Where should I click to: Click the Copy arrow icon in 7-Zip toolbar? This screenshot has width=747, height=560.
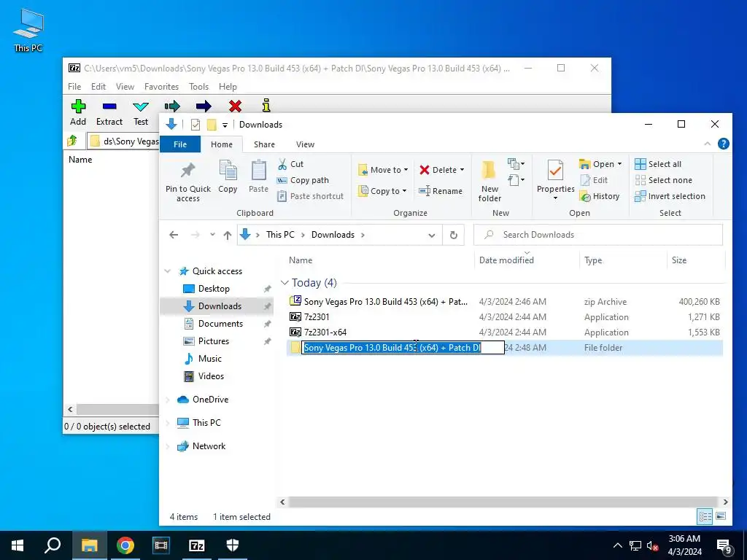172,106
